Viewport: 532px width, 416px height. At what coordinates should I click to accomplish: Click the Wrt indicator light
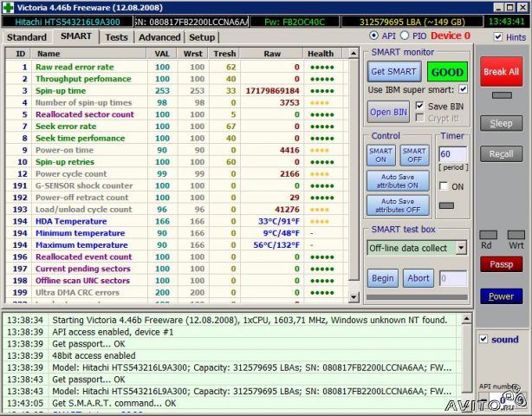[516, 235]
